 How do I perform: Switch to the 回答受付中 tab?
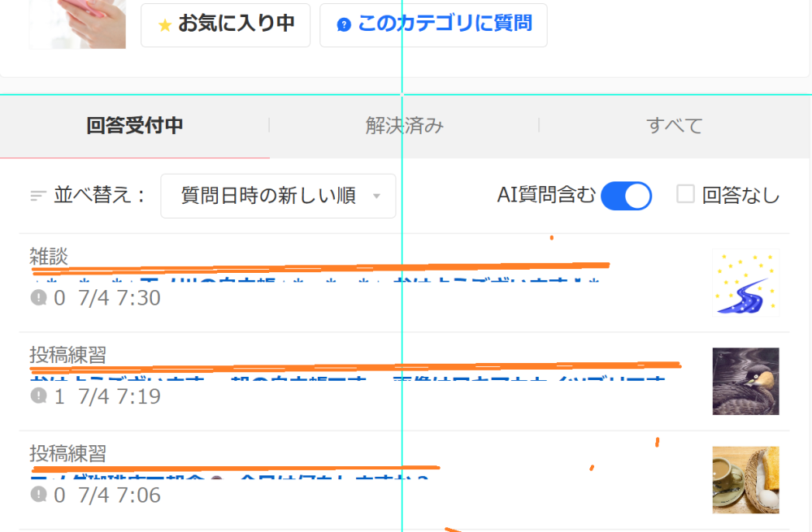click(x=135, y=126)
